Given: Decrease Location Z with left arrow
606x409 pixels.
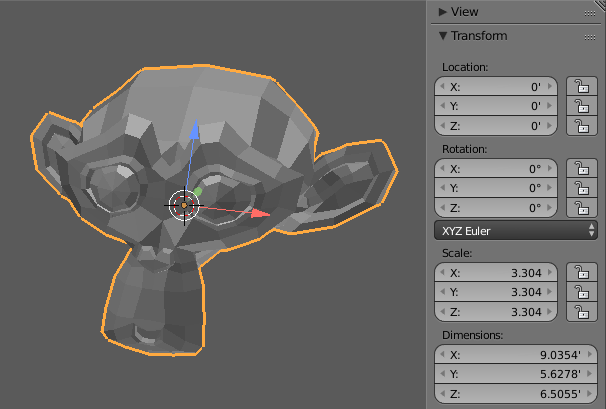Looking at the screenshot, I should [443, 126].
